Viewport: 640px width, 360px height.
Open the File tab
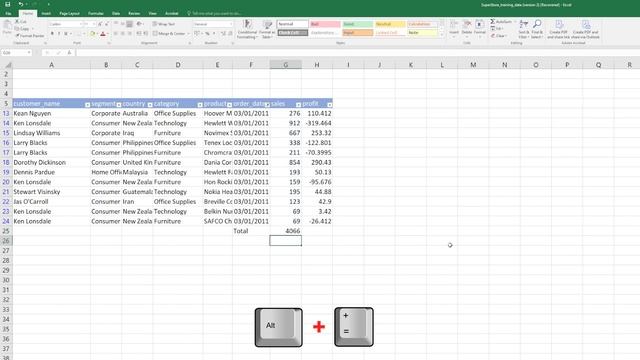(8, 13)
